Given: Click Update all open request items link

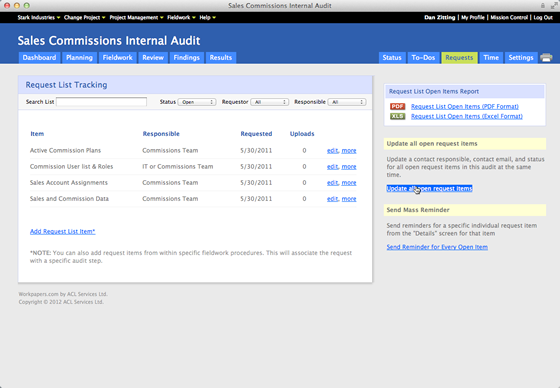Looking at the screenshot, I should coord(429,189).
